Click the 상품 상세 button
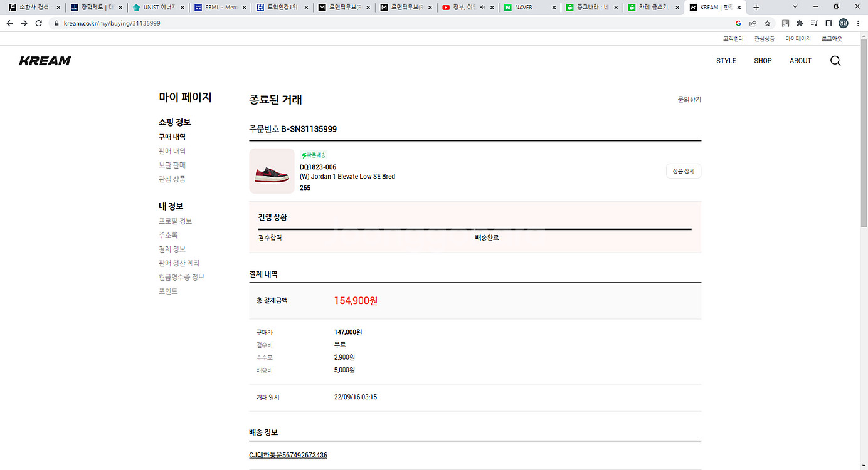 (684, 171)
